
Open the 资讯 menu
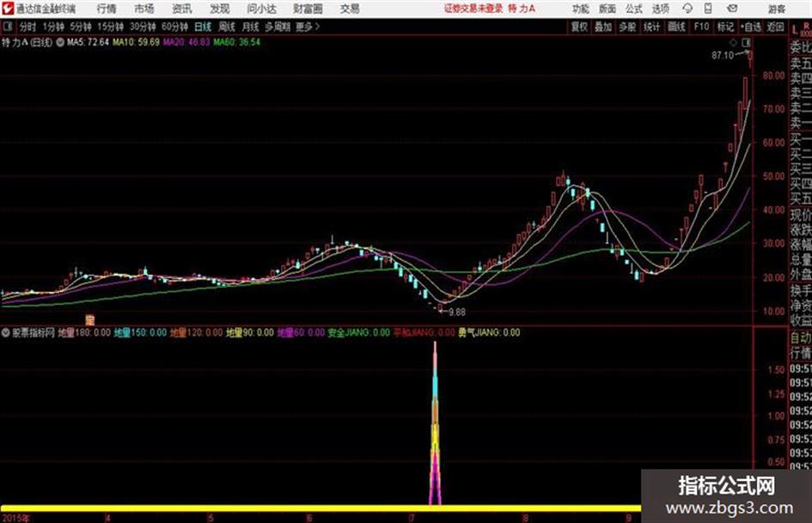[x=182, y=9]
